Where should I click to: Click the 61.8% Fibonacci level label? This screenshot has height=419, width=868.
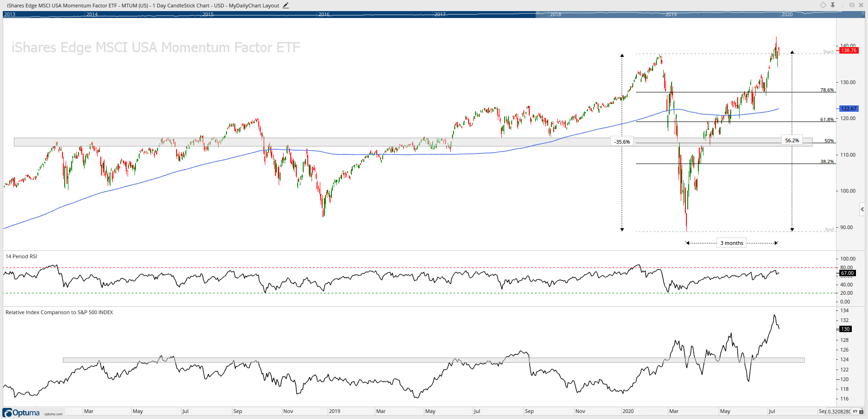coord(827,119)
